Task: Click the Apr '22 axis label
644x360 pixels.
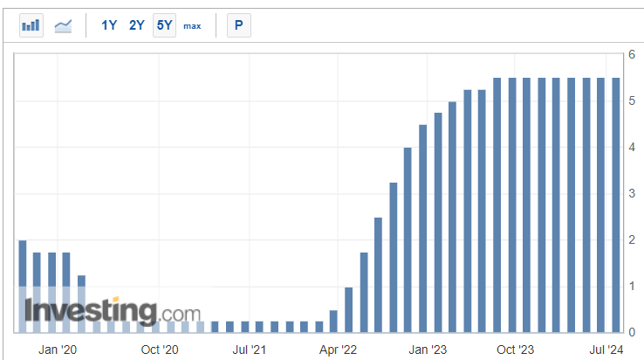Action: click(x=338, y=350)
